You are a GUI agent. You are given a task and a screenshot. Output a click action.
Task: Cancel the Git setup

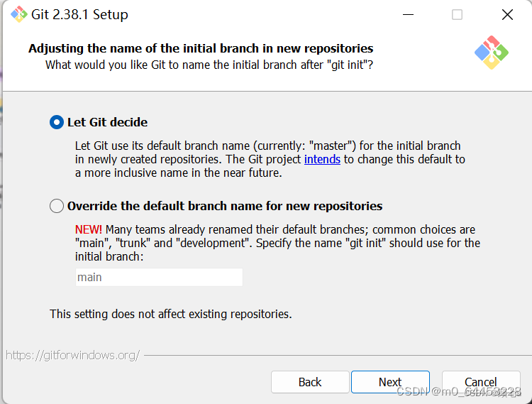pyautogui.click(x=481, y=382)
